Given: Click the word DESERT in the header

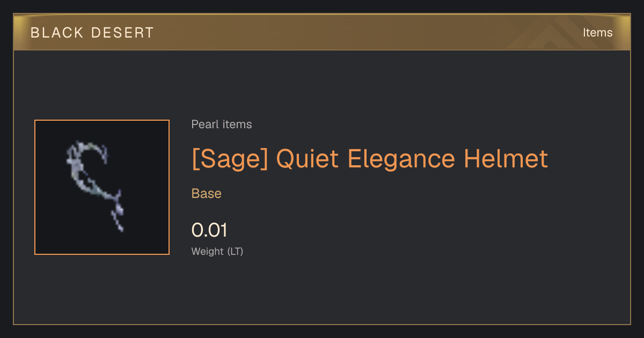Looking at the screenshot, I should 123,33.
